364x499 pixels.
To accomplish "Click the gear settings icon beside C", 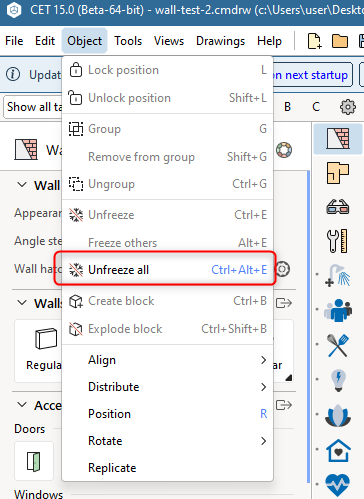I will (348, 107).
